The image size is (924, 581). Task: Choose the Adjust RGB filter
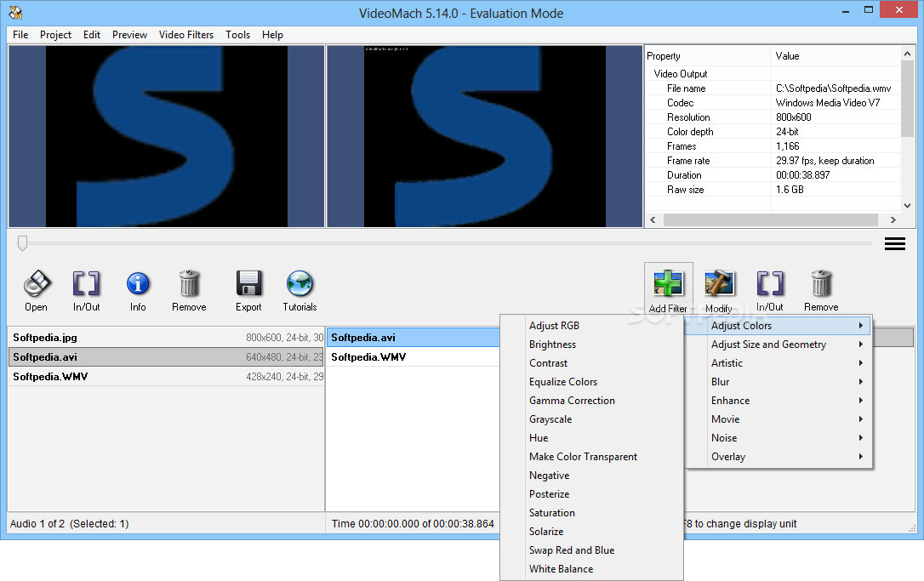pos(591,326)
